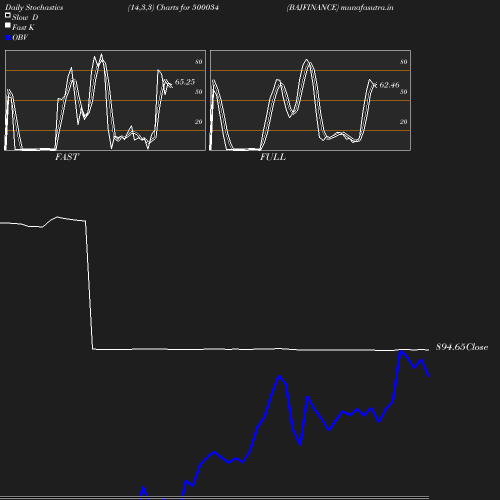This screenshot has width=500, height=500.
Task: Select the Fast K legend label
Action: 23,27
